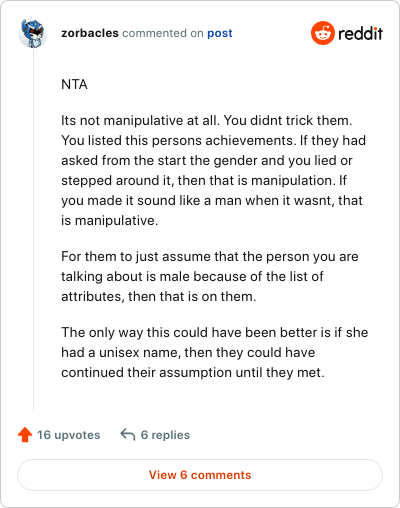Screen dimensions: 400x508
Task: Click the reply arrow icon
Action: [128, 434]
